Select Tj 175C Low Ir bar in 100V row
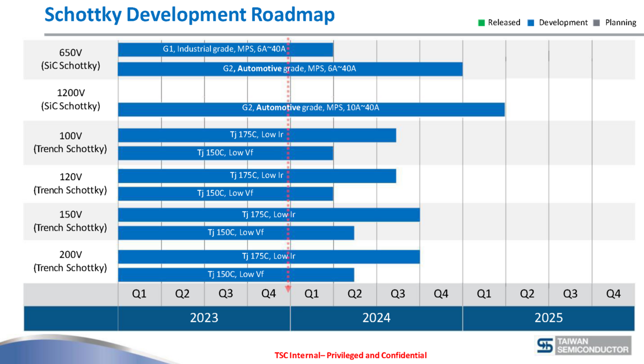644x364 pixels. [257, 135]
